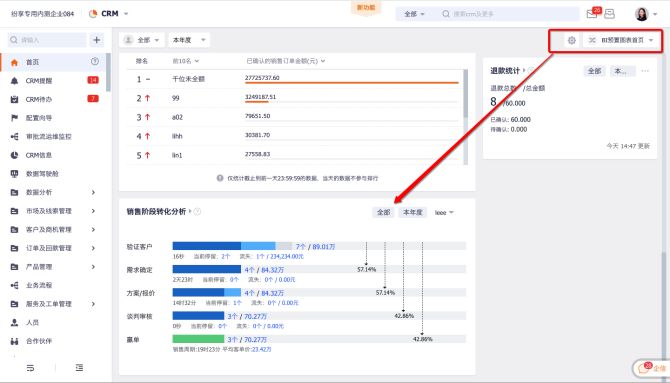The image size is (670, 383).
Task: Open the 已确认的销售订单金额 metric dropdown
Action: tap(286, 61)
